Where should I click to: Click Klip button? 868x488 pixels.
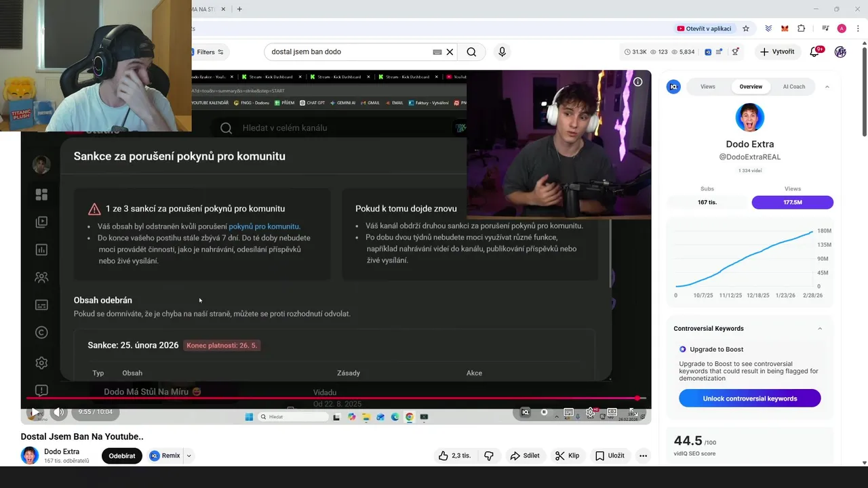(x=567, y=455)
